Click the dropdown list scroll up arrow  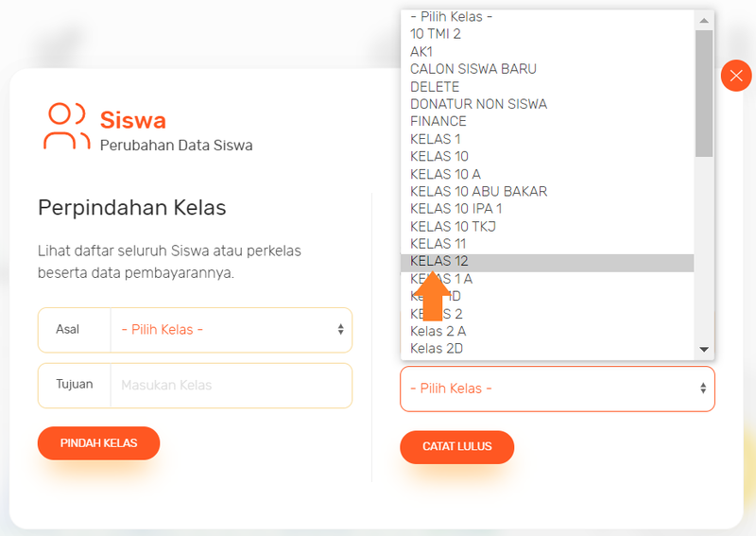(704, 20)
